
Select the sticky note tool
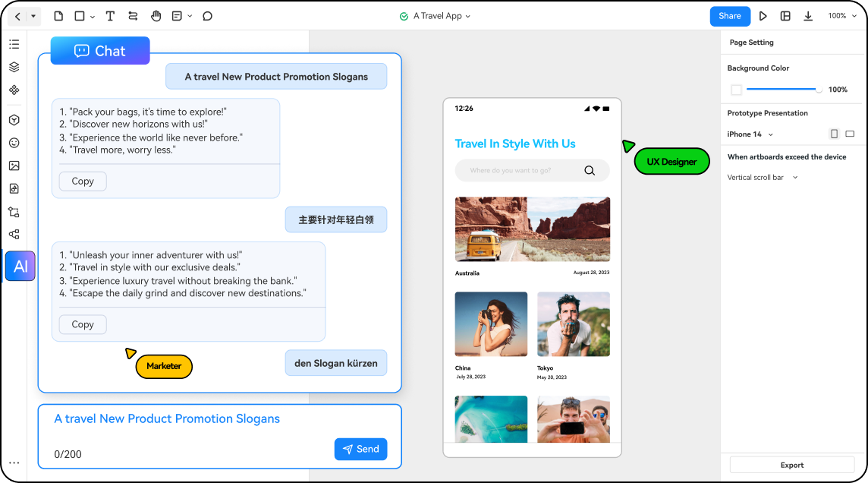177,16
